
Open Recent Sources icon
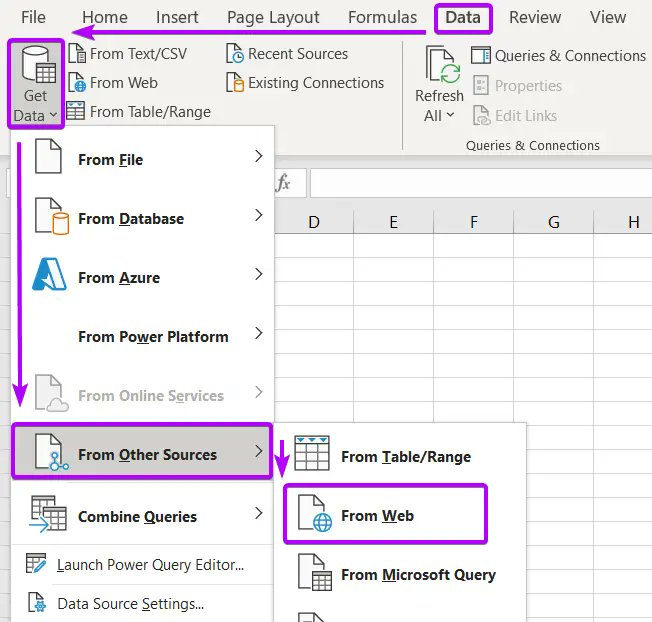tap(235, 54)
